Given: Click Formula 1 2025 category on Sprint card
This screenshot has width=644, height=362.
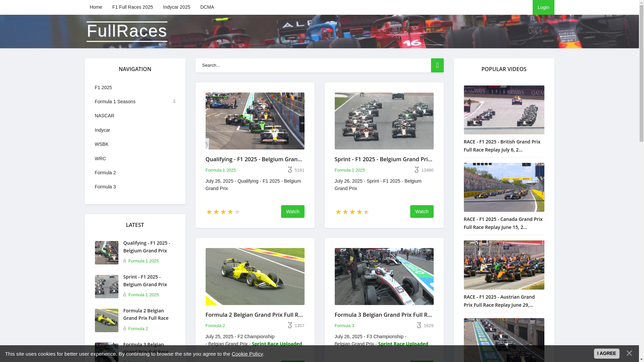Looking at the screenshot, I should [350, 170].
